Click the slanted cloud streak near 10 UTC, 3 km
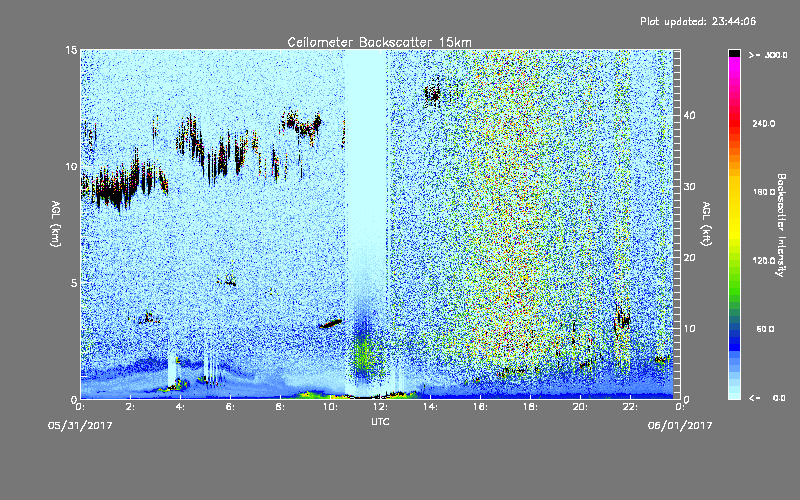Screen dimensions: 800x500 click(x=331, y=323)
